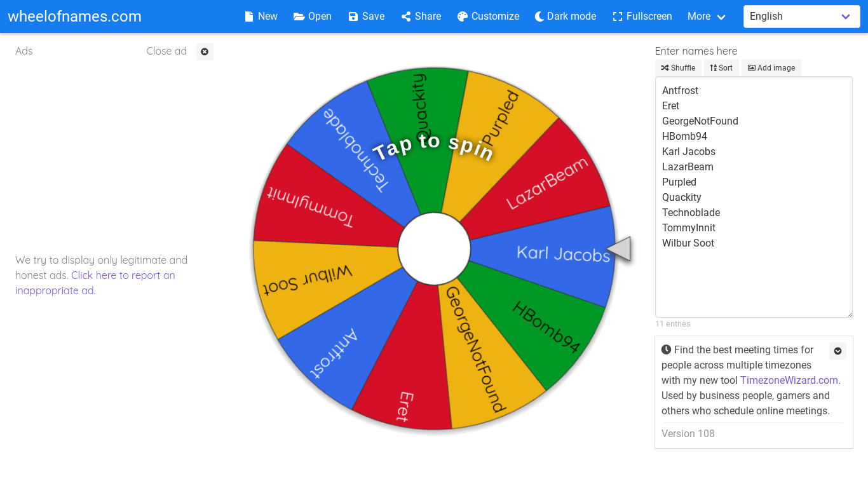The image size is (868, 488).
Task: Close the ad with the X icon
Action: 205,51
